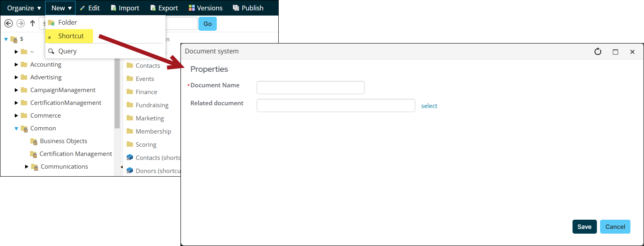The height and width of the screenshot is (246, 644).
Task: Select Advertising in the folder tree
Action: point(46,77)
